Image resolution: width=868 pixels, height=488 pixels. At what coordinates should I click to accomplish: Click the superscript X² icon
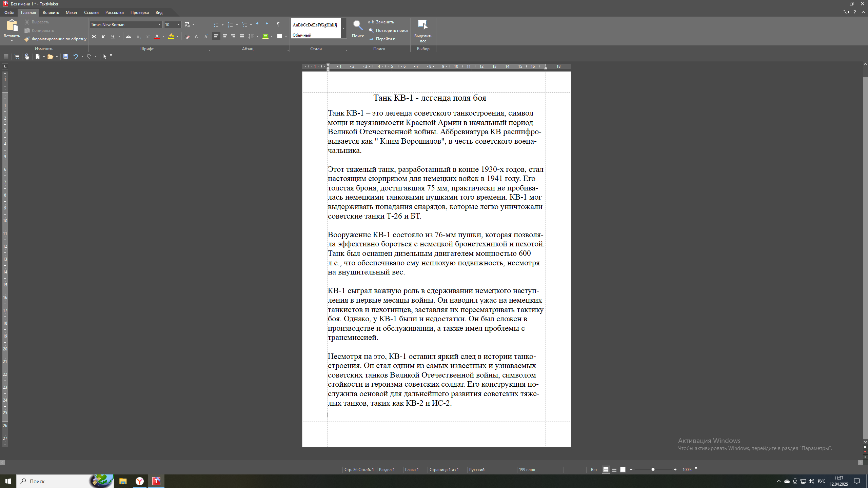(x=148, y=37)
